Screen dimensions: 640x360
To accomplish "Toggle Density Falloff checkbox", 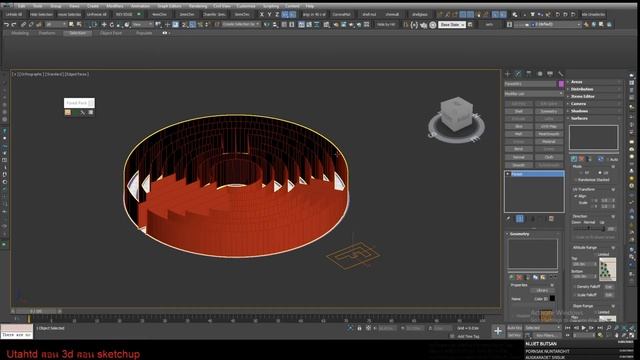I will pos(575,287).
